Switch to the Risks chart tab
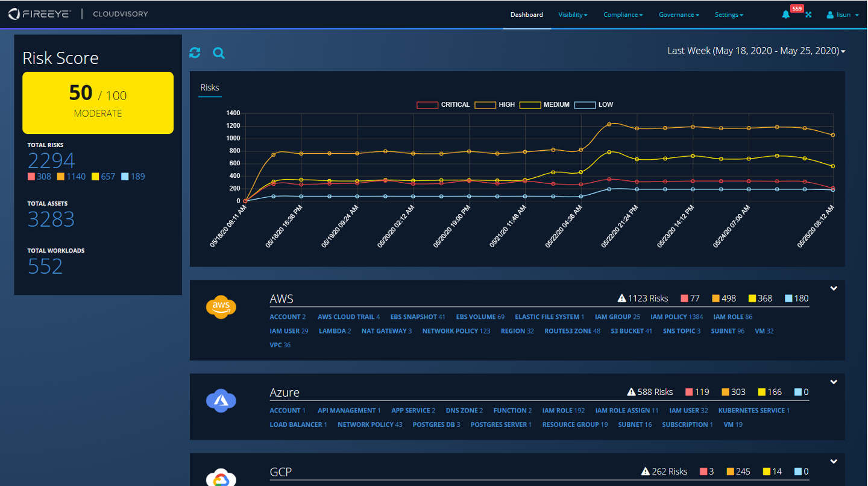Image resolution: width=868 pixels, height=486 pixels. coord(210,88)
